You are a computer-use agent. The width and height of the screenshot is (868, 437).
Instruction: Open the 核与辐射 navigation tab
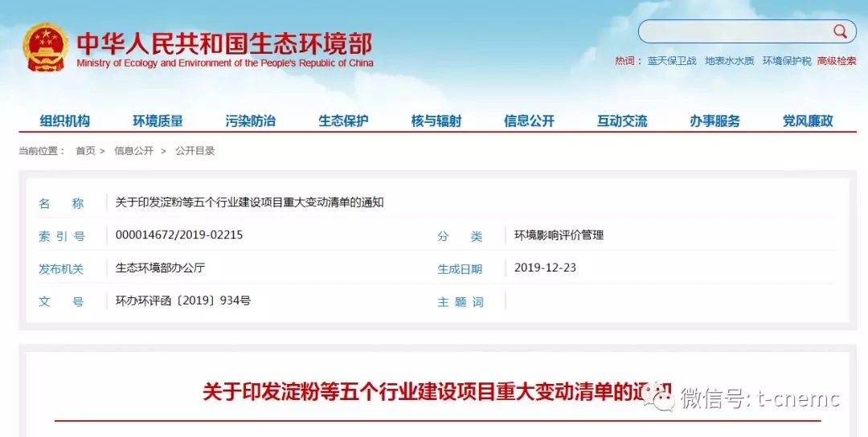click(x=436, y=121)
